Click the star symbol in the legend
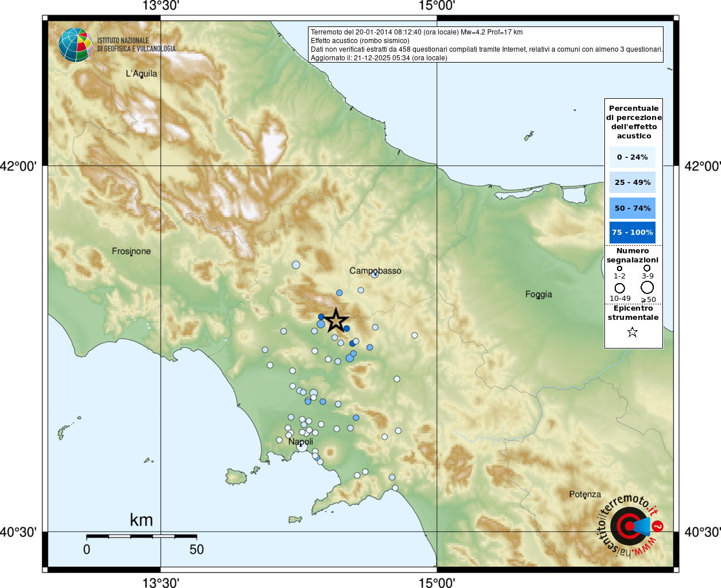This screenshot has width=721, height=588. click(633, 332)
